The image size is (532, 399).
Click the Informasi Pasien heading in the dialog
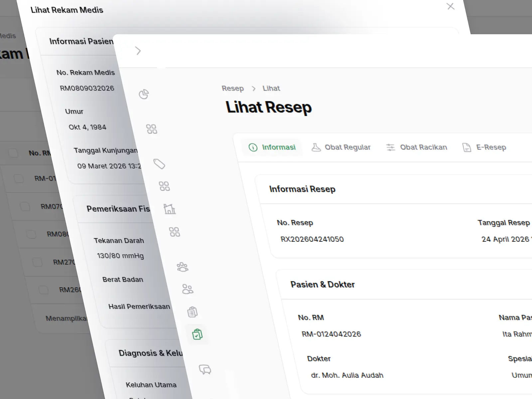click(x=81, y=41)
